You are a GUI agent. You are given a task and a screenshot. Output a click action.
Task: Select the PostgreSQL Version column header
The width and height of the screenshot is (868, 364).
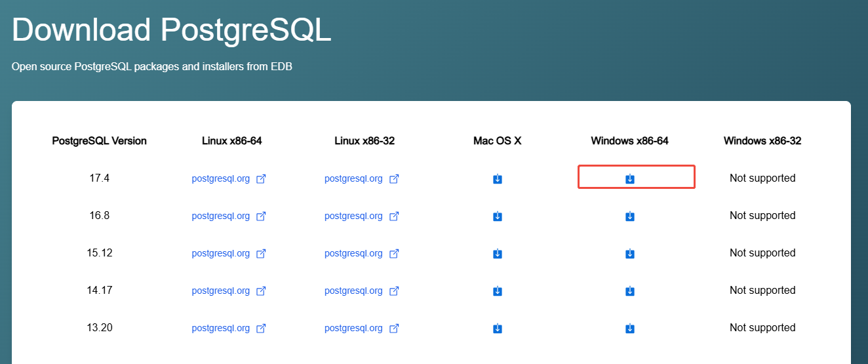pyautogui.click(x=99, y=141)
